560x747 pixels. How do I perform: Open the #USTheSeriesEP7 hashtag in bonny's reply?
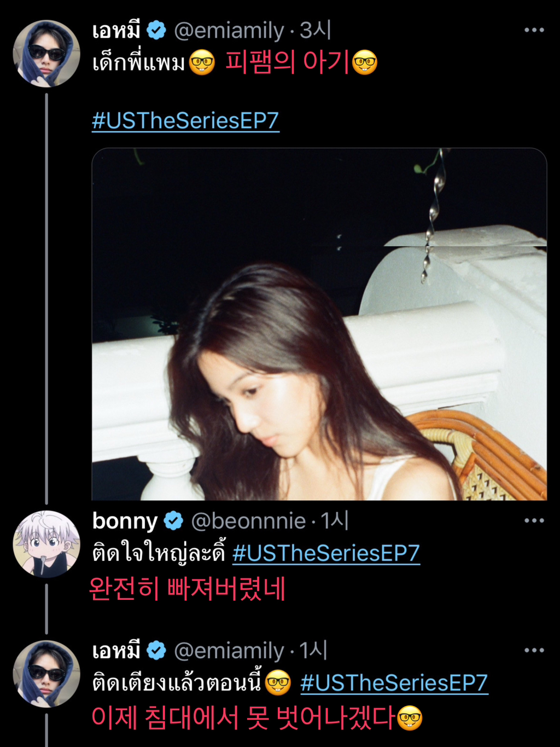tap(326, 553)
